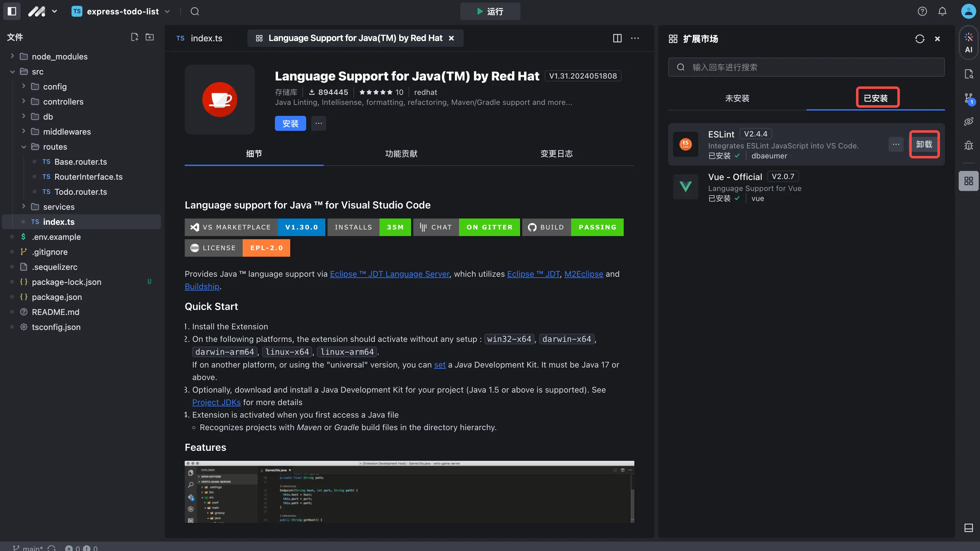
Task: Expand the controllers folder
Action: click(x=23, y=102)
